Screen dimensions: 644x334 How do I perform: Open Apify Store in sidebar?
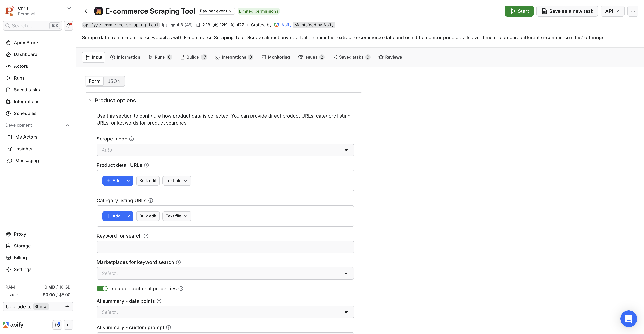click(38, 43)
